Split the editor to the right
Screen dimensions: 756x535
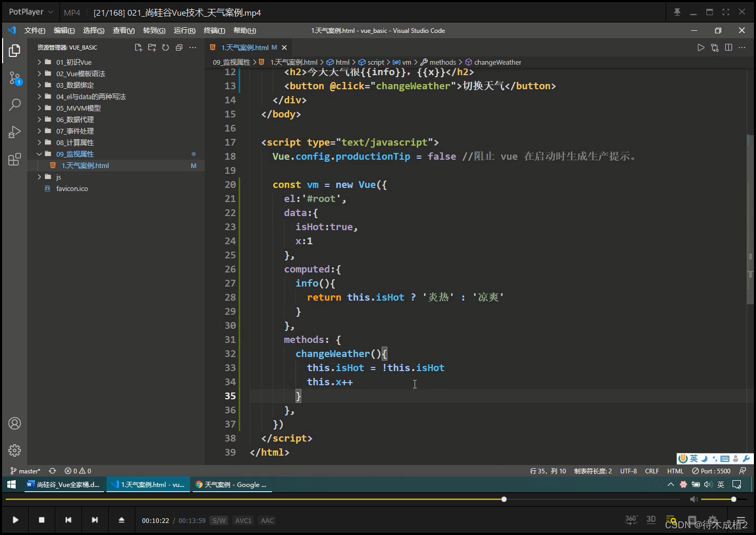(728, 47)
